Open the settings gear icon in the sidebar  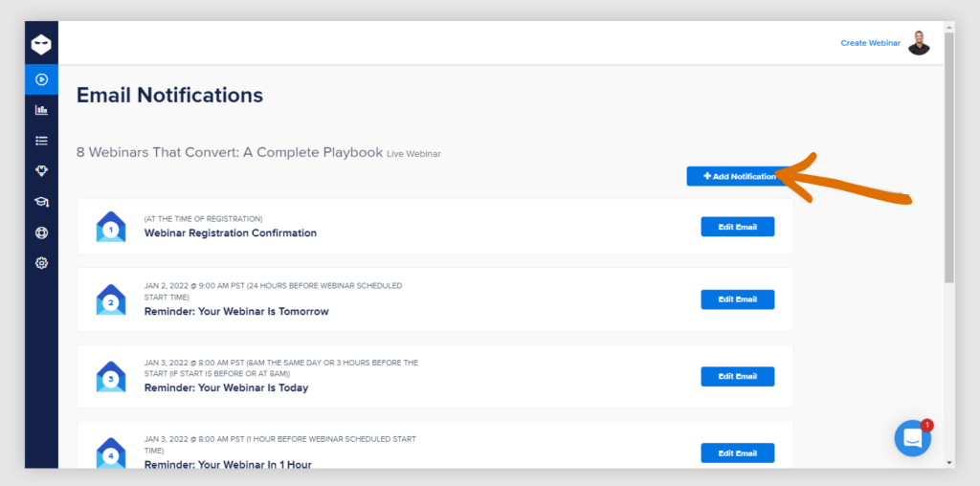pos(41,263)
